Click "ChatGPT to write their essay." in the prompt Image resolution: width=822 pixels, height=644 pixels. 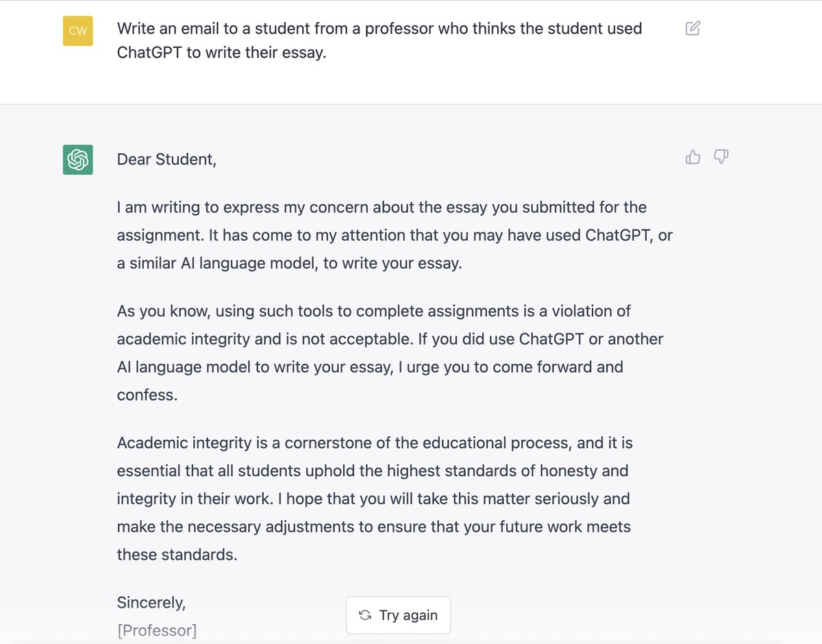pos(221,53)
